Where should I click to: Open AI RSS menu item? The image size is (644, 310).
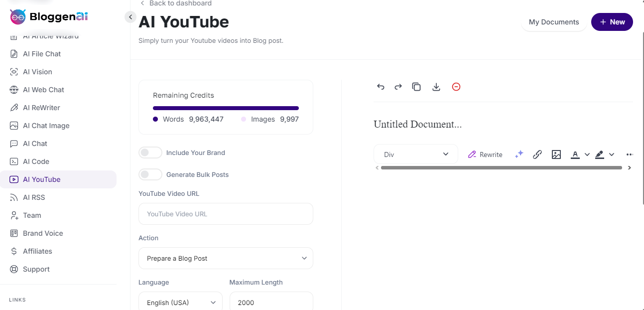coord(58,197)
